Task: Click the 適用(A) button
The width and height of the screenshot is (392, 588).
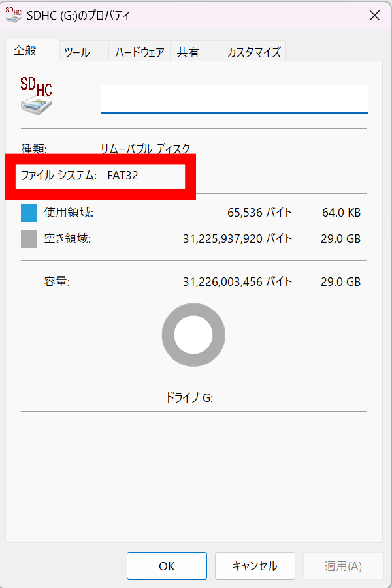Action: tap(343, 566)
